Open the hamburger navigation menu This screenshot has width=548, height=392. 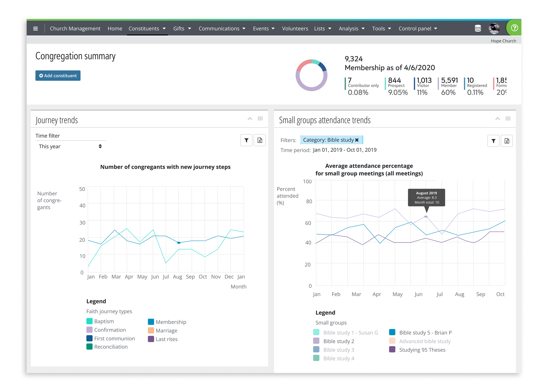36,29
